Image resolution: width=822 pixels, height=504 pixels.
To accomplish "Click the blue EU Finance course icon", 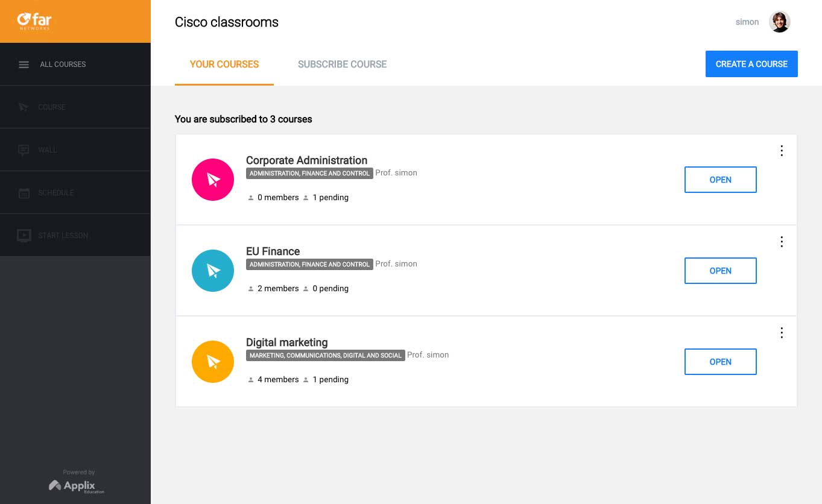I will (x=213, y=271).
